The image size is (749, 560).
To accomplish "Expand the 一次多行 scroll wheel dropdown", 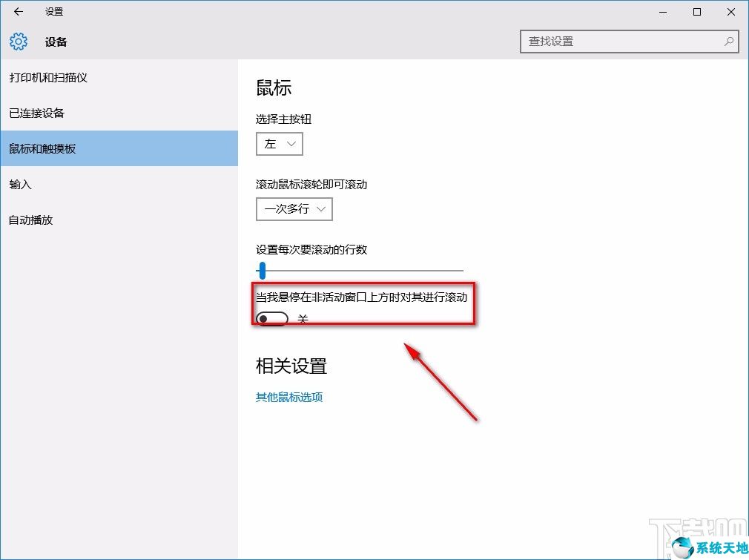I will pos(294,209).
